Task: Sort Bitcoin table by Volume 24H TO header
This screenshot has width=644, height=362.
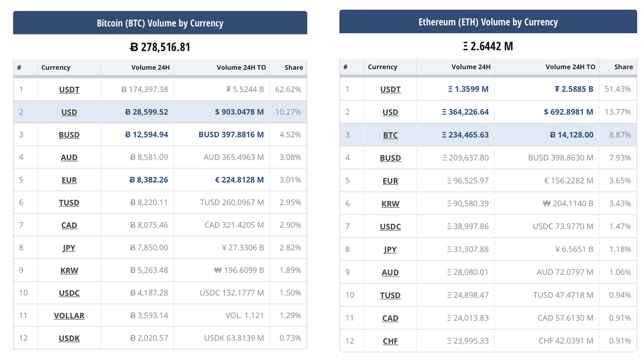Action: tap(240, 67)
